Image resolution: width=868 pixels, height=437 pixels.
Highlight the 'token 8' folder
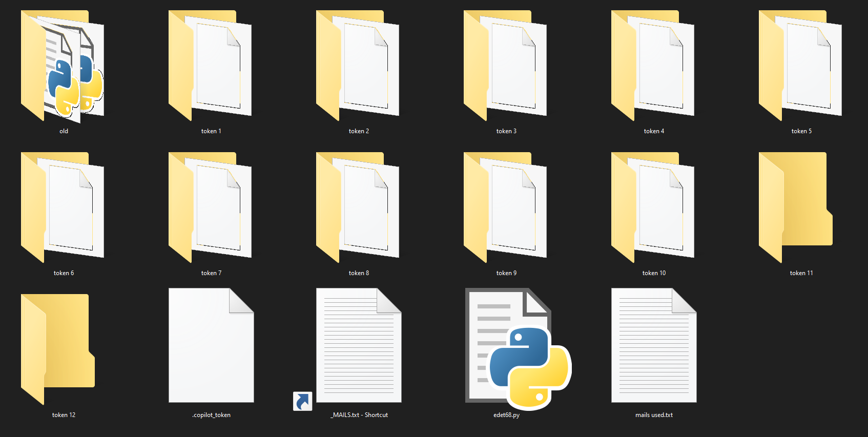tap(358, 207)
